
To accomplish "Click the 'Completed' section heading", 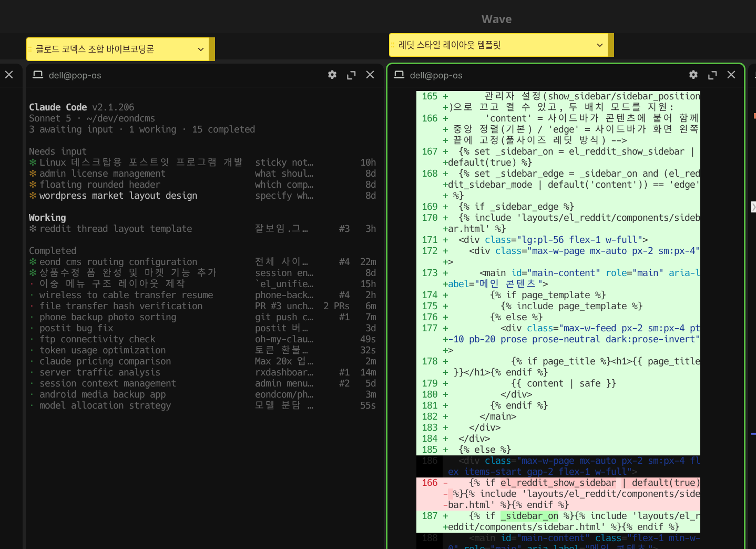I will [53, 251].
